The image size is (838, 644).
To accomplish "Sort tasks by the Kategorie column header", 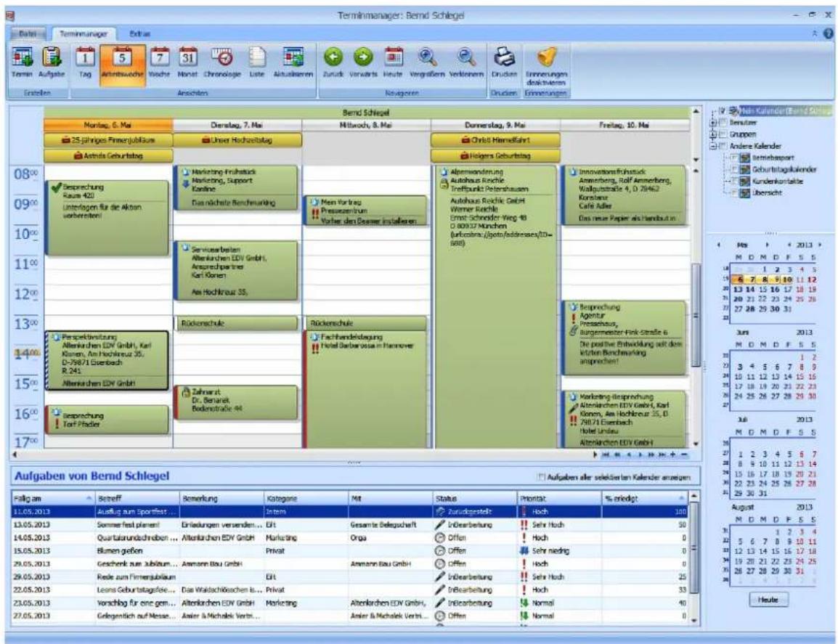I will tap(306, 498).
